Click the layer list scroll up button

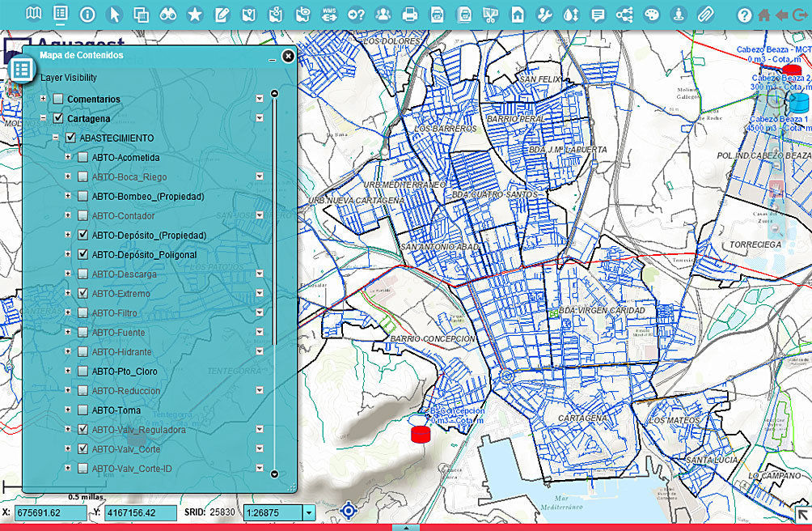tap(274, 94)
